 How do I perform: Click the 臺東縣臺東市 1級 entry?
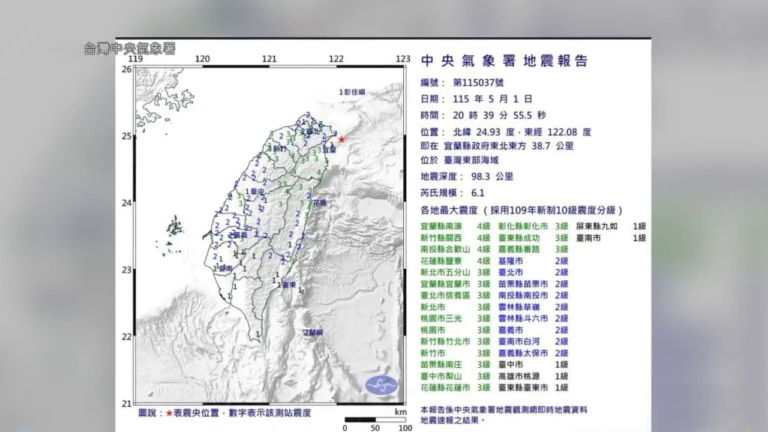tap(533, 388)
